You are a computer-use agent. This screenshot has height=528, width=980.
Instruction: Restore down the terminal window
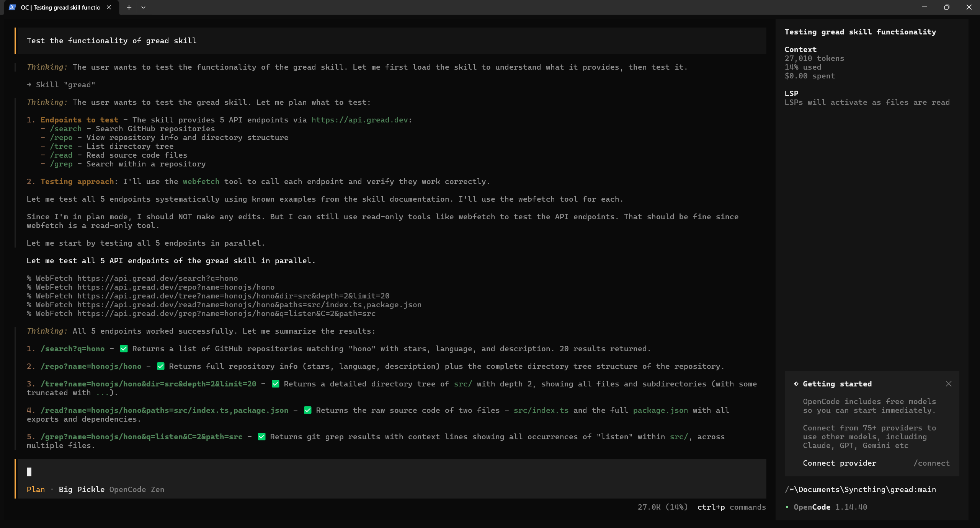tap(947, 7)
